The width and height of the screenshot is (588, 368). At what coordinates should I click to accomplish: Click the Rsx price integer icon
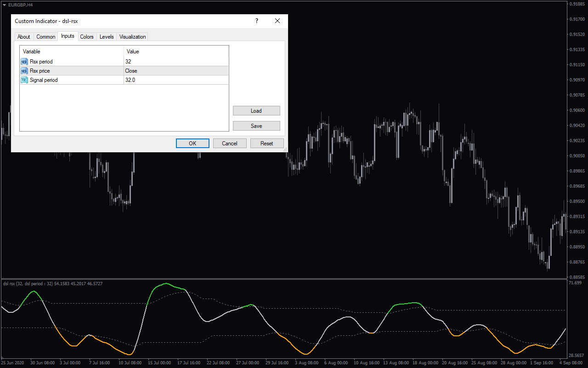pyautogui.click(x=24, y=71)
